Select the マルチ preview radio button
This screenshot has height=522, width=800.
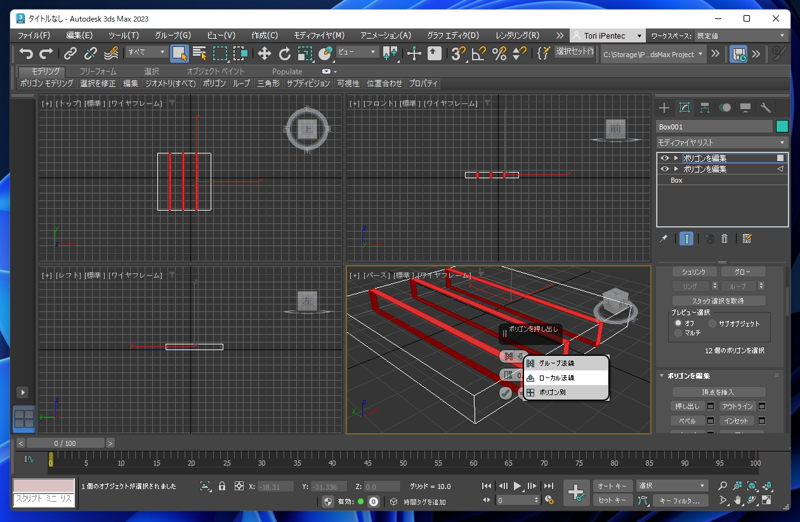678,333
